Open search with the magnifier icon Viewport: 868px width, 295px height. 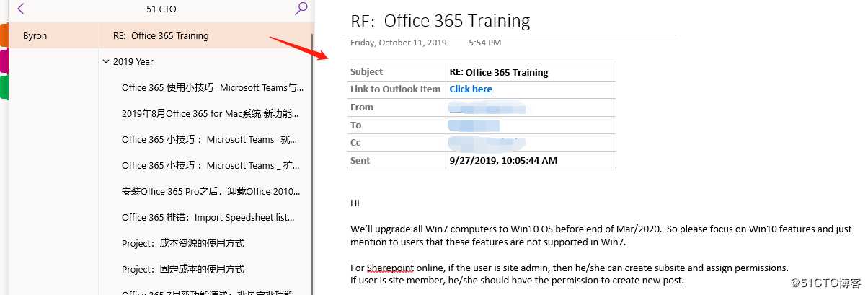(301, 9)
